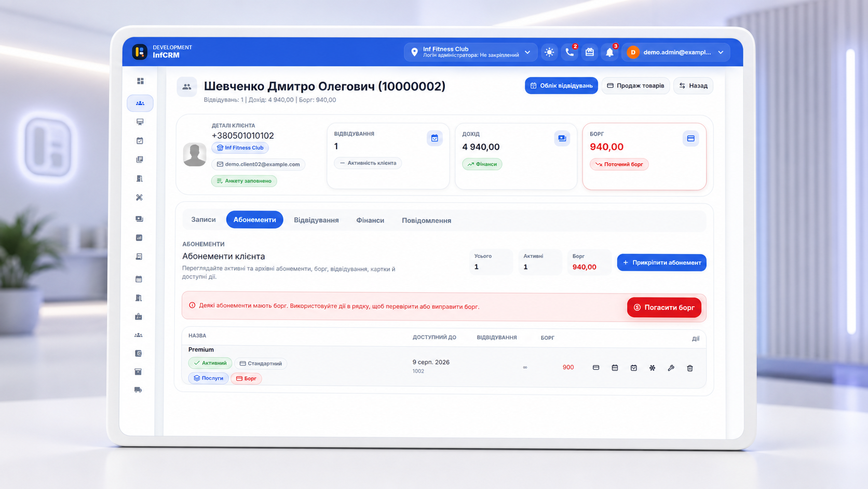Open the calendar grid sidebar icon
This screenshot has width=868, height=489.
(139, 279)
